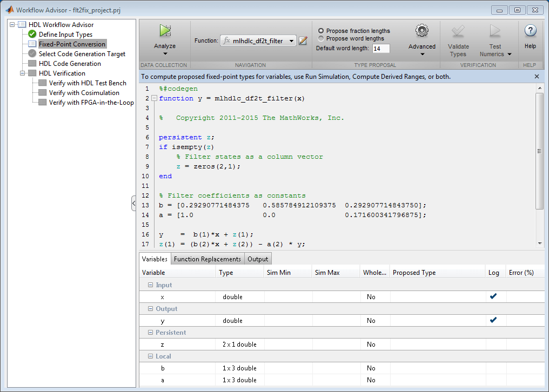Viewport: 549px width, 392px height.
Task: Click the Test Numerics icon
Action: click(495, 31)
